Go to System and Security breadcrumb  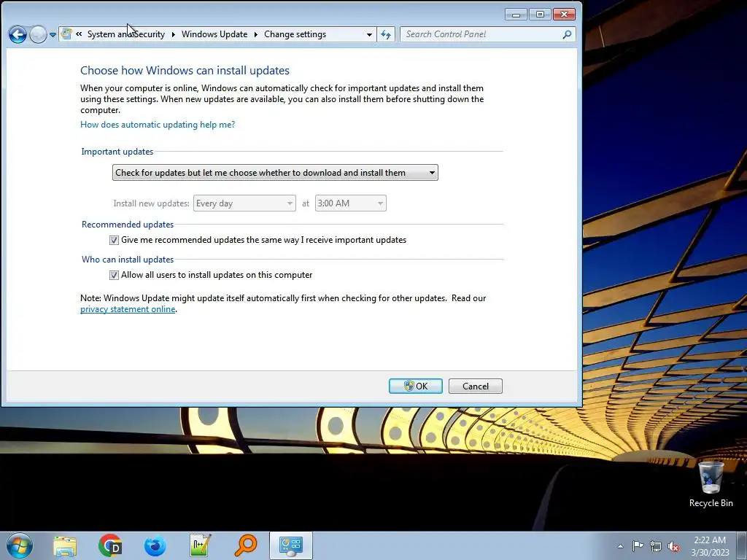[126, 34]
